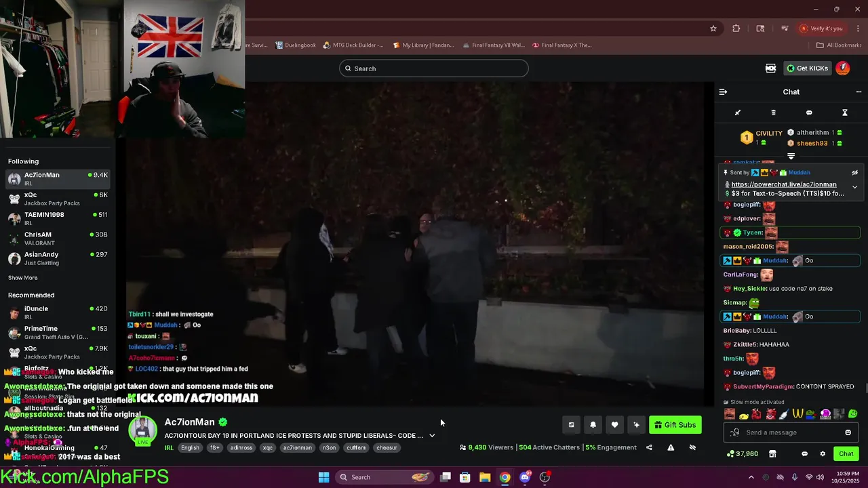Open the My Library Fandango bookmark
The height and width of the screenshot is (488, 868).
pos(424,45)
